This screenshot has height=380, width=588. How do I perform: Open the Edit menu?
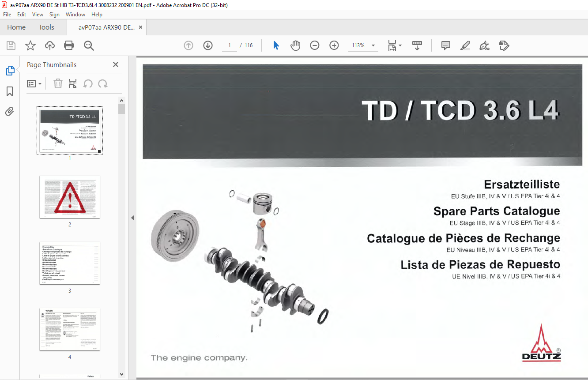click(22, 15)
